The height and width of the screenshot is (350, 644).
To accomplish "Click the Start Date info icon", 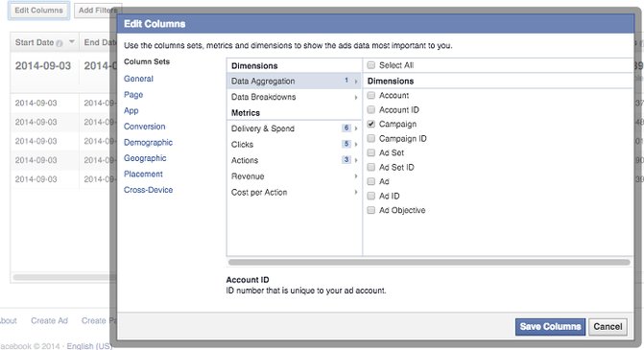I will [x=60, y=43].
